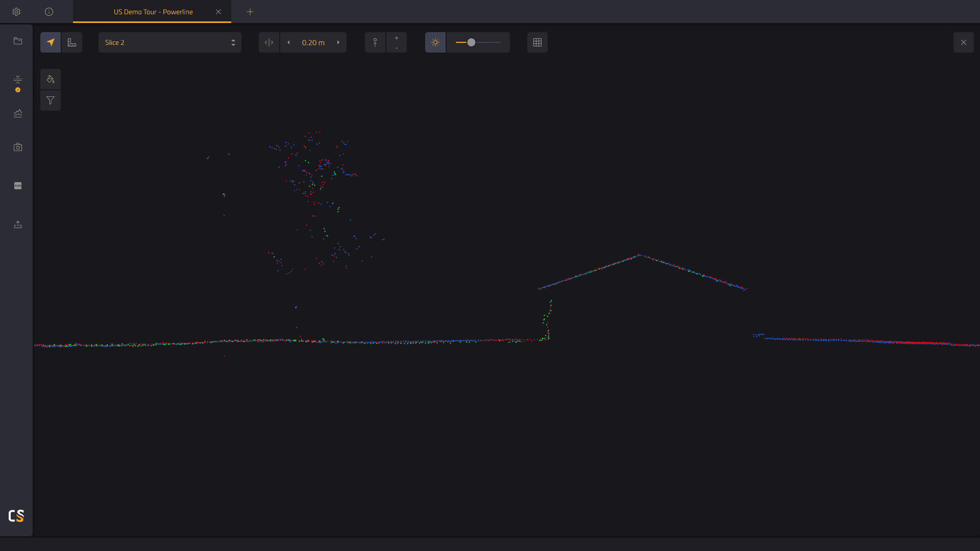Click the 0.20 m thickness value field
Image resolution: width=980 pixels, height=551 pixels.
[313, 43]
